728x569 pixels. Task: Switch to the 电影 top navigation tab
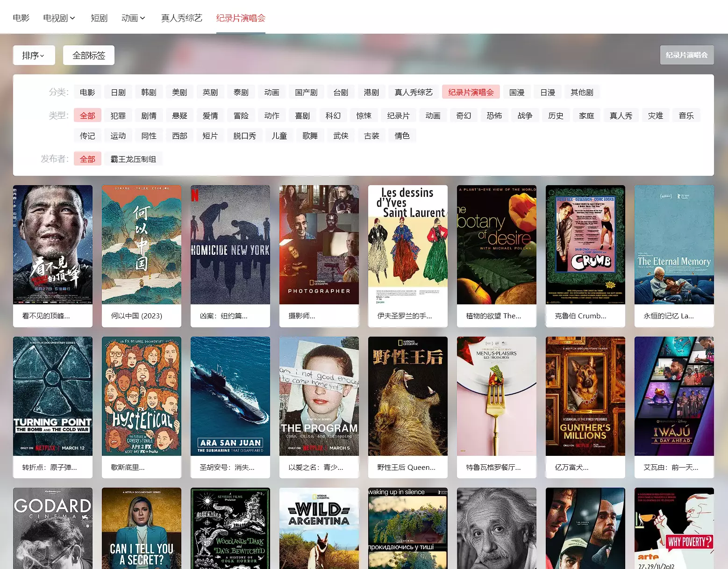click(x=21, y=18)
